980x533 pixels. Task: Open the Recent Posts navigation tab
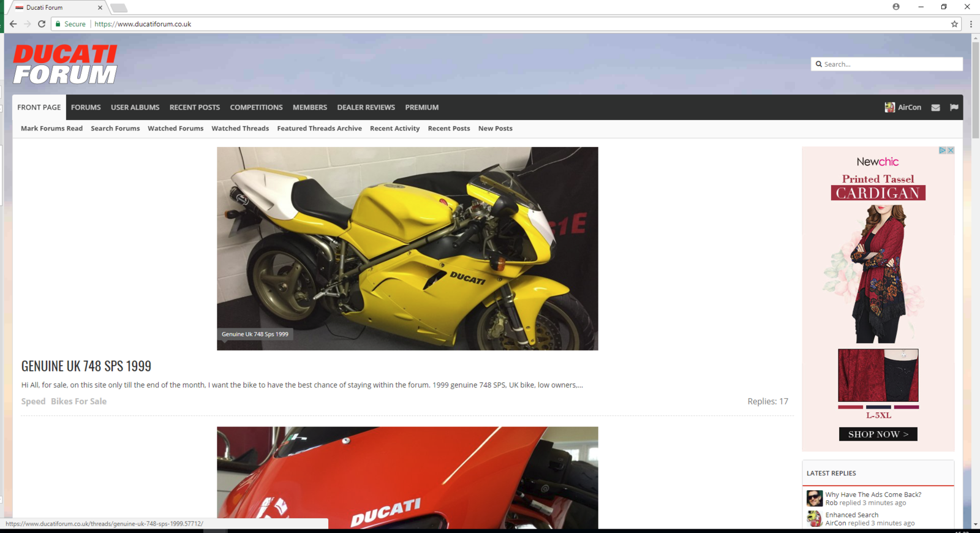pos(195,107)
